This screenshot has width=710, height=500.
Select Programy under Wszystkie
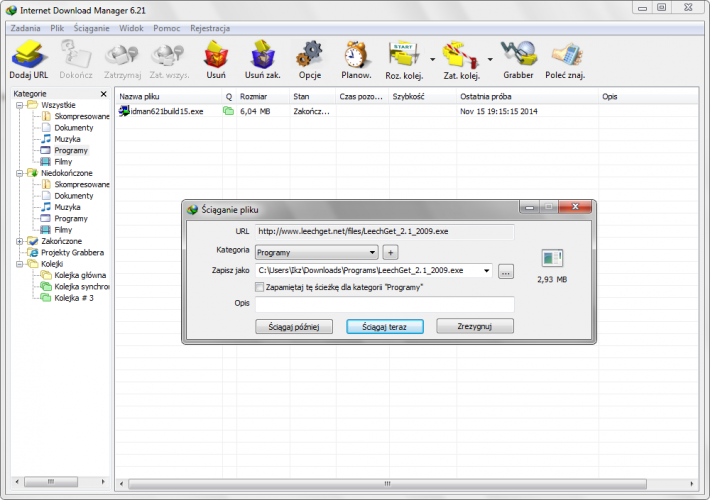(71, 150)
